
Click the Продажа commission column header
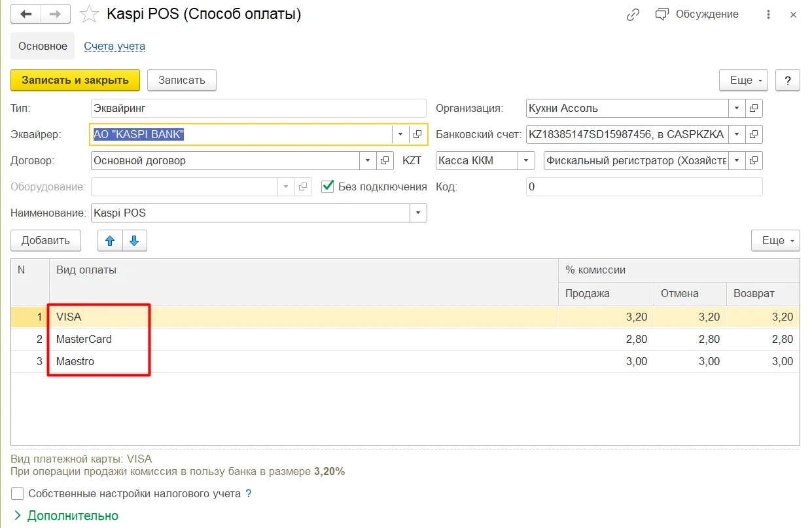tap(607, 294)
